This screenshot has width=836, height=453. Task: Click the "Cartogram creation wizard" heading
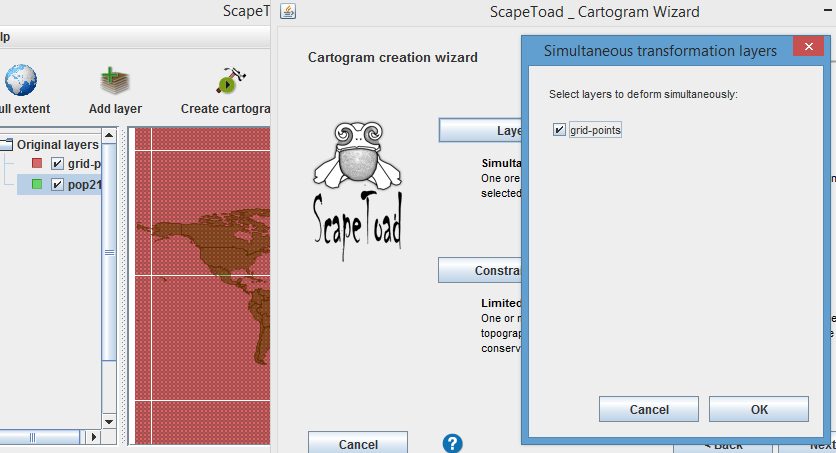pos(392,58)
